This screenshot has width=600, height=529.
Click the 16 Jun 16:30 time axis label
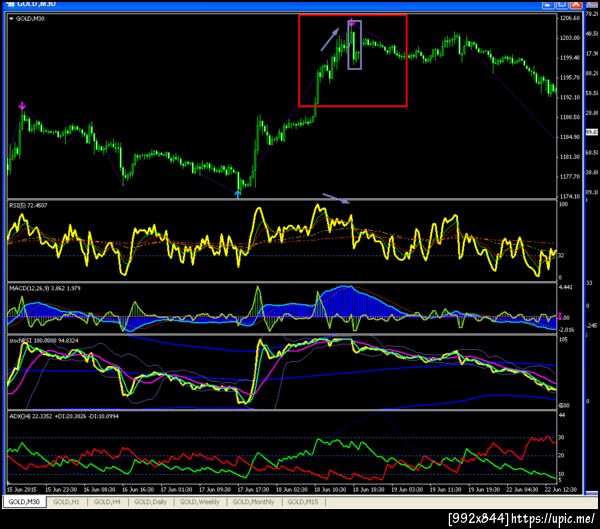click(138, 490)
